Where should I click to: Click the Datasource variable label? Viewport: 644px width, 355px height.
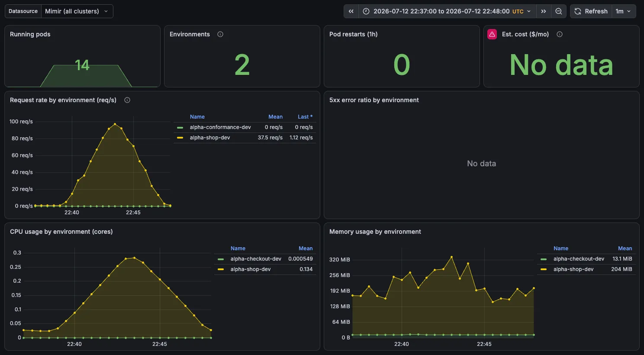(23, 11)
